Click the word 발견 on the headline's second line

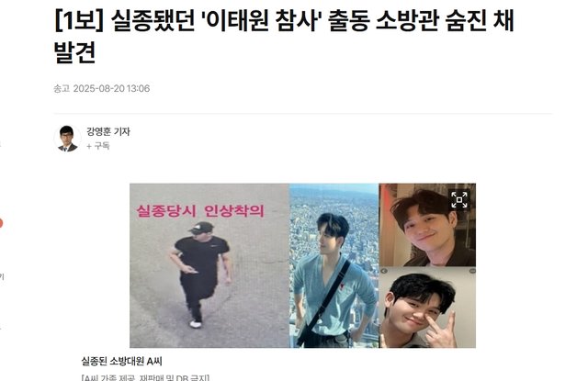(x=75, y=52)
